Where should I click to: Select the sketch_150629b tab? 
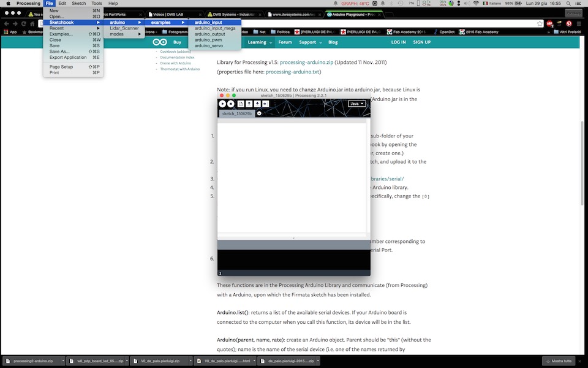click(x=236, y=113)
